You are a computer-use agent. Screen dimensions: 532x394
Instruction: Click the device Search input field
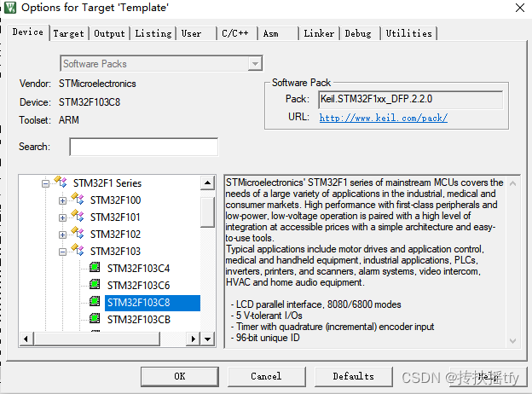[144, 147]
